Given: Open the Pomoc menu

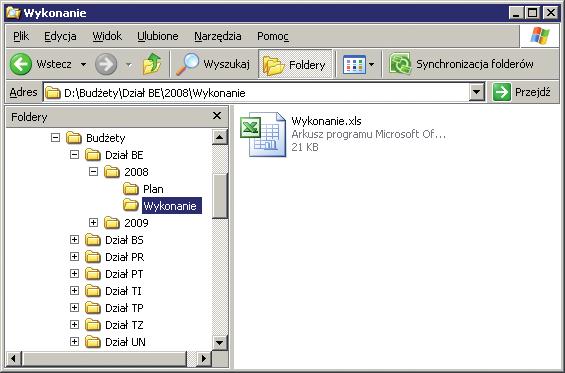Looking at the screenshot, I should [x=273, y=36].
